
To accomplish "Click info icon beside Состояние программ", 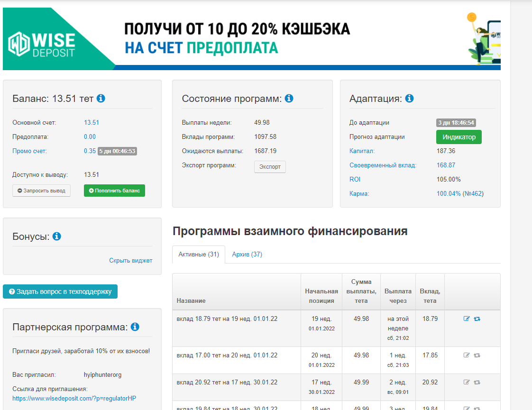I will tap(289, 99).
